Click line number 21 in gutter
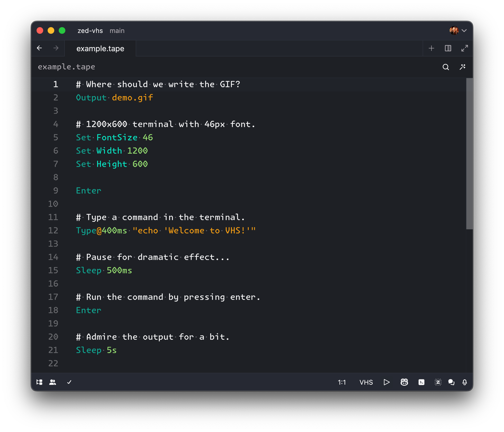Image resolution: width=504 pixels, height=432 pixels. point(53,350)
